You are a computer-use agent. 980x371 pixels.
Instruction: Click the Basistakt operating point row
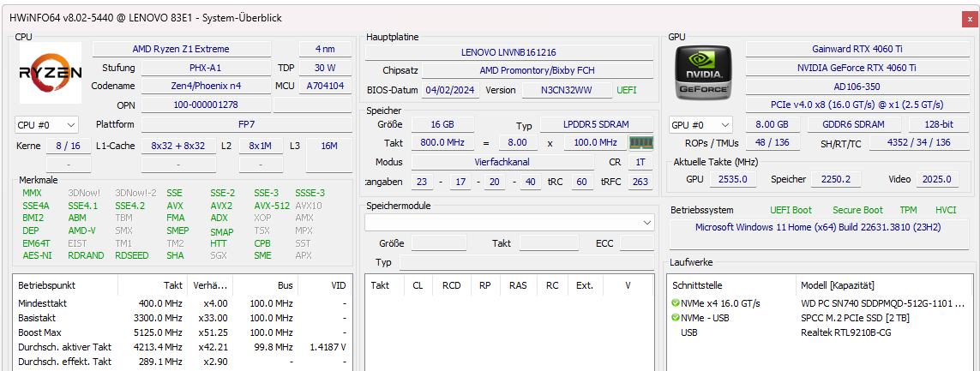182,318
